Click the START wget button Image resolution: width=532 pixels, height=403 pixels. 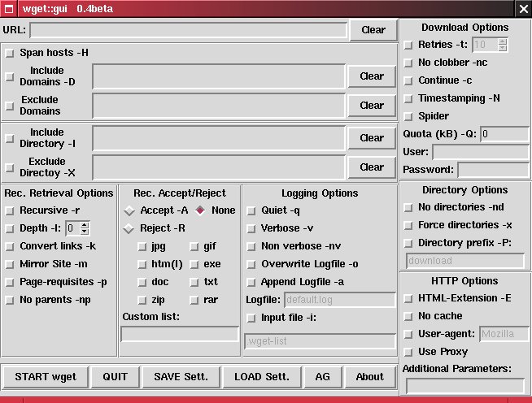(x=44, y=377)
